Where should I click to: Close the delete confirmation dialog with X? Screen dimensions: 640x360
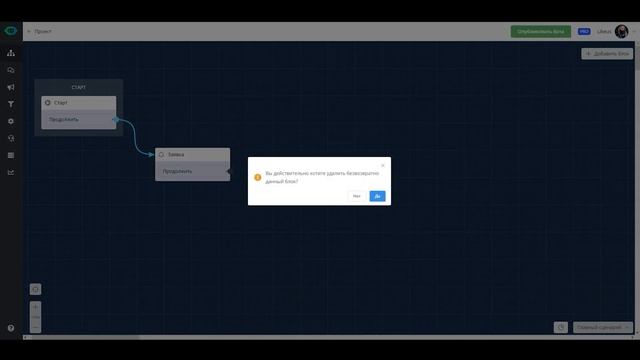(383, 165)
